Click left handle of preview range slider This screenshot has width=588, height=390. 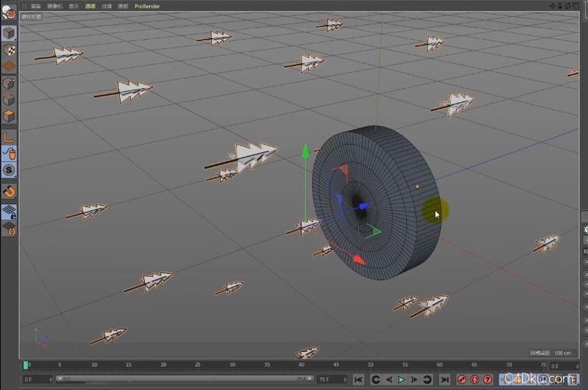point(59,379)
